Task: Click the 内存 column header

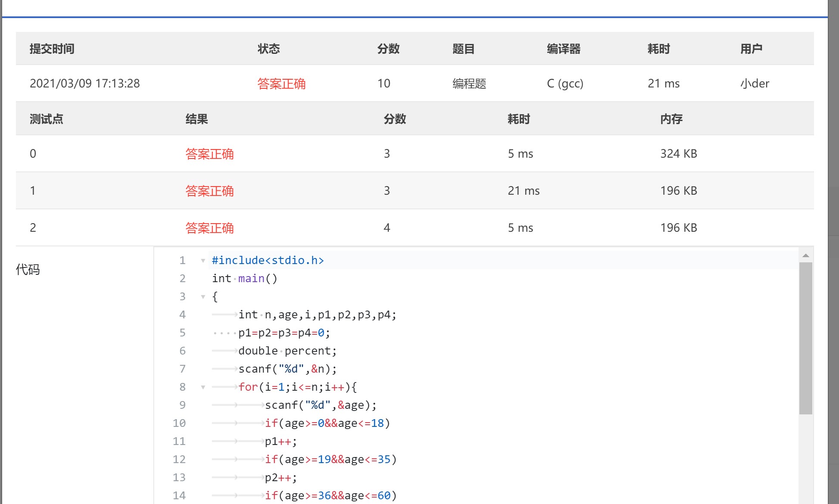Action: [671, 119]
